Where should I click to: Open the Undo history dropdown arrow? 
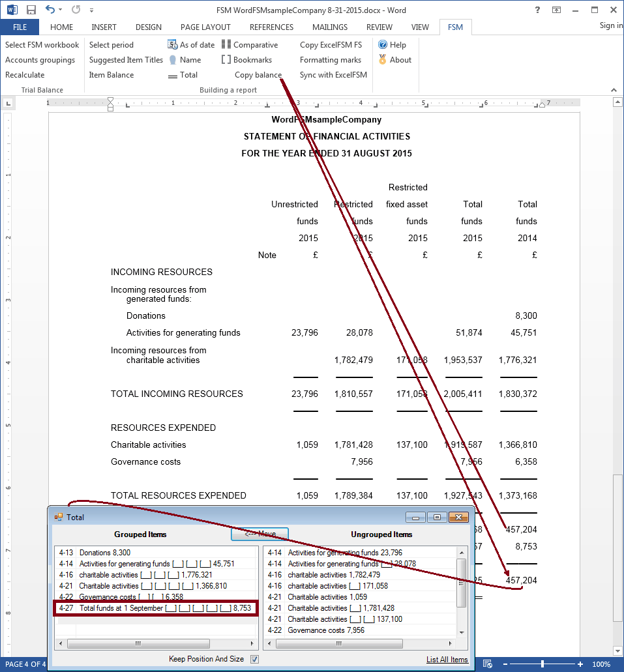[61, 10]
